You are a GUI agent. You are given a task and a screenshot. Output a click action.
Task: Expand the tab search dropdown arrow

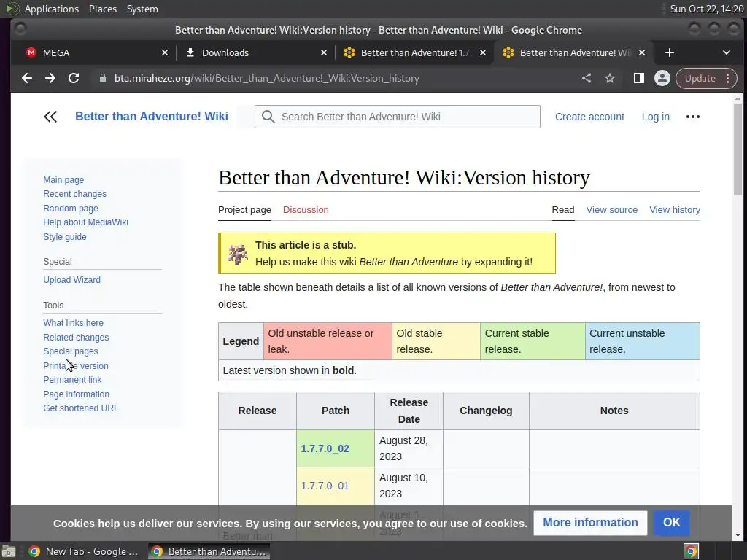pos(727,52)
